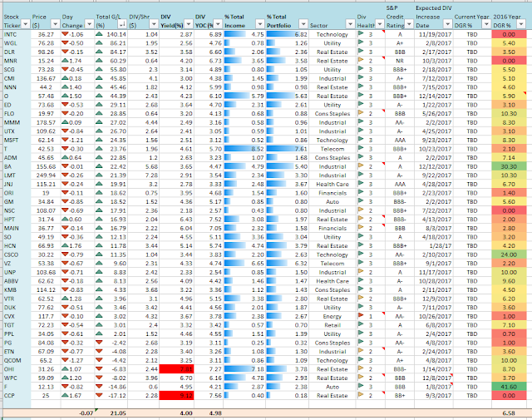The height and width of the screenshot is (420, 532).
Task: Click the yellow flag in WPC Div Health
Action: coord(360,378)
